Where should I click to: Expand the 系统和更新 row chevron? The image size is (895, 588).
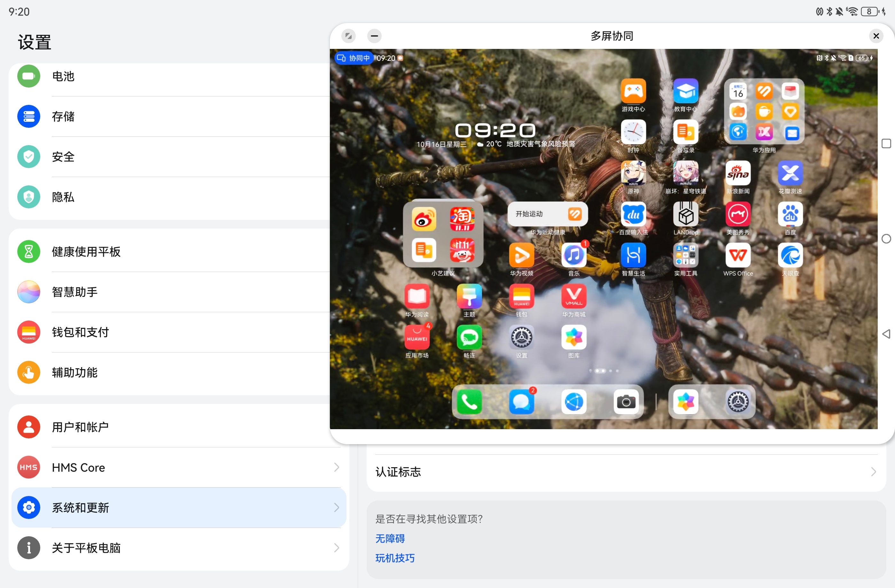coord(337,507)
